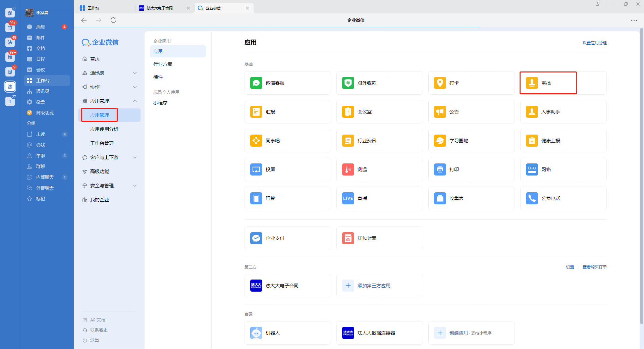Open the 打卡 app icon

click(440, 83)
